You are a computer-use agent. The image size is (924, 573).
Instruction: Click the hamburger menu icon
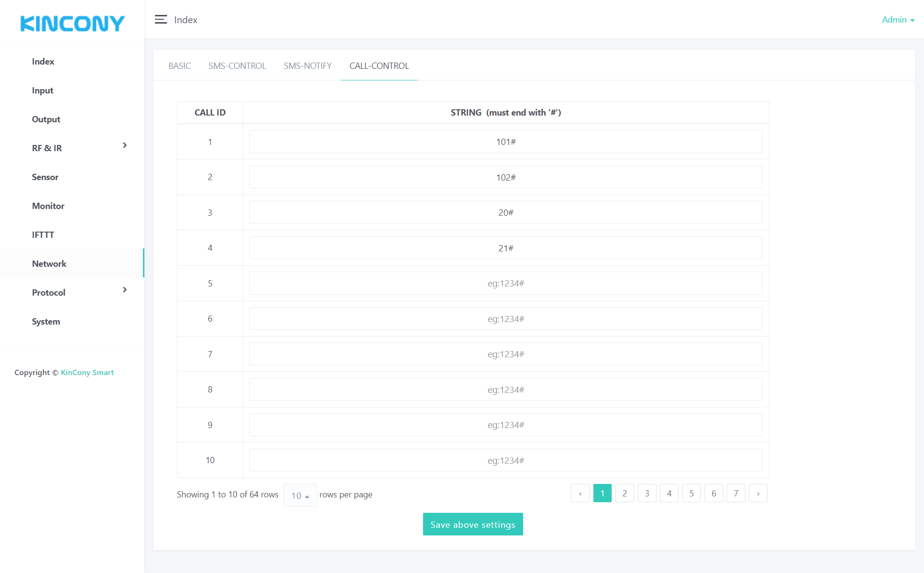pyautogui.click(x=161, y=19)
